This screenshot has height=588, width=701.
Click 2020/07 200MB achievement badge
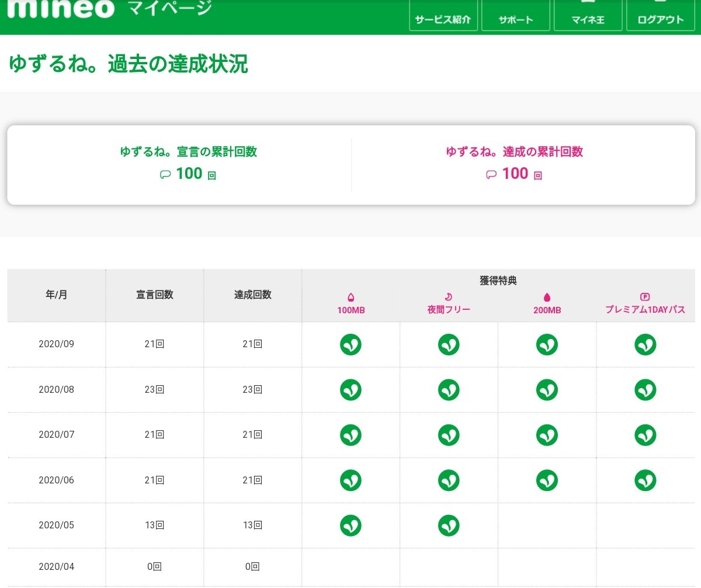pos(547,435)
